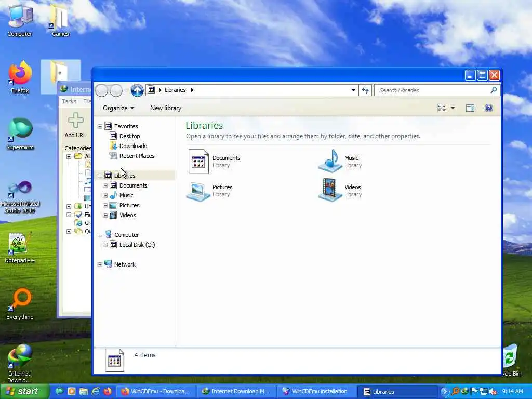The image size is (532, 399).
Task: Collapse the Libraries tree node
Action: [x=100, y=176]
